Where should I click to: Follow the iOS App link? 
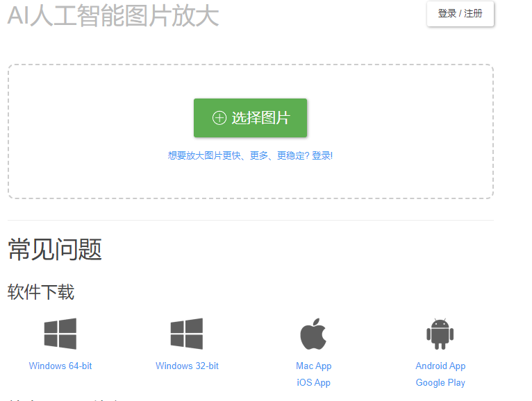click(x=313, y=382)
